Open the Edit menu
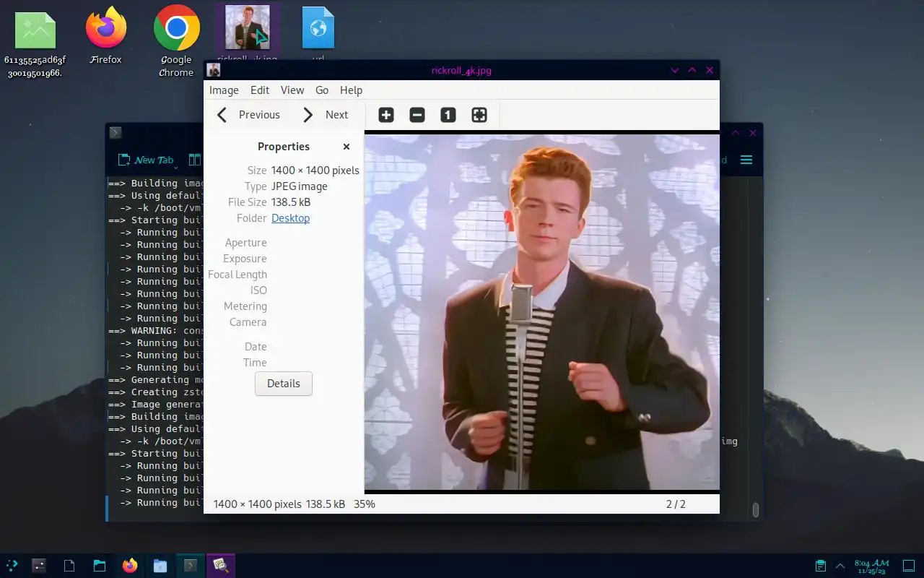The width and height of the screenshot is (924, 578). (x=260, y=90)
